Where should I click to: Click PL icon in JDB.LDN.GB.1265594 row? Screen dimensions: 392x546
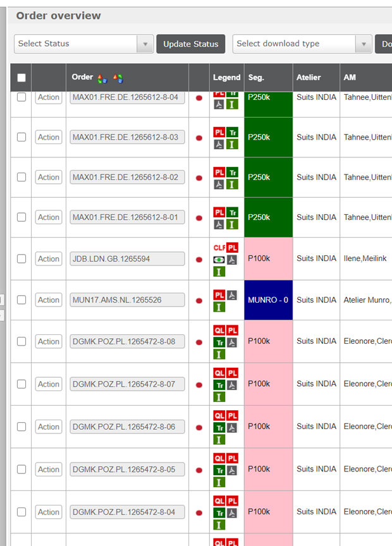(x=233, y=248)
